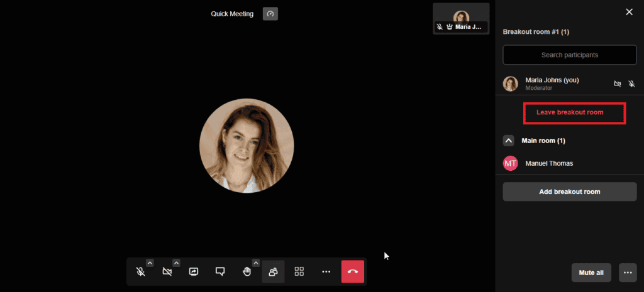The width and height of the screenshot is (644, 292).
Task: Raise your hand using toolbar icon
Action: [247, 271]
